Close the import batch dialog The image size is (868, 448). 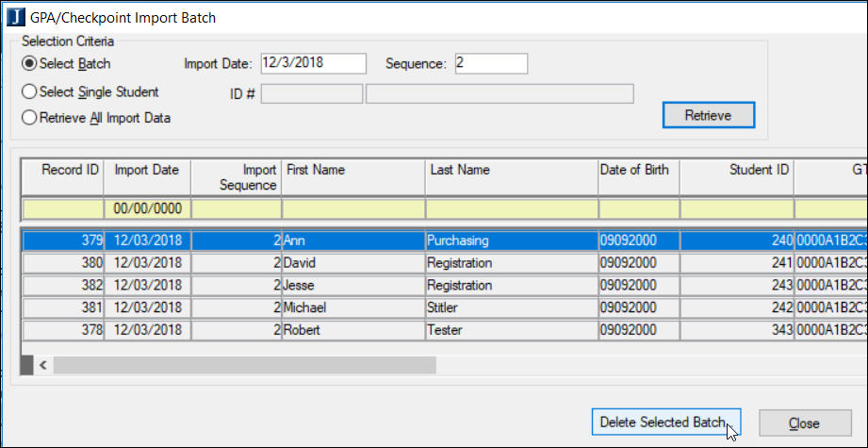tap(804, 423)
